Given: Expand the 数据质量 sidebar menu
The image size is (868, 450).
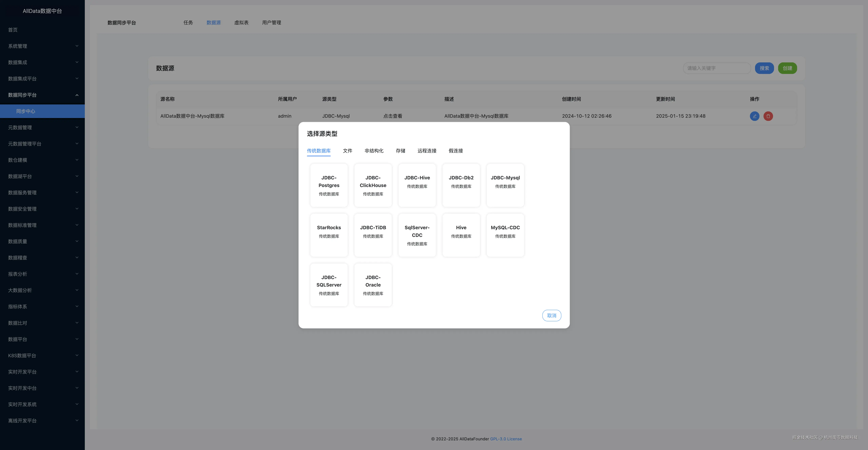Looking at the screenshot, I should click(x=42, y=241).
